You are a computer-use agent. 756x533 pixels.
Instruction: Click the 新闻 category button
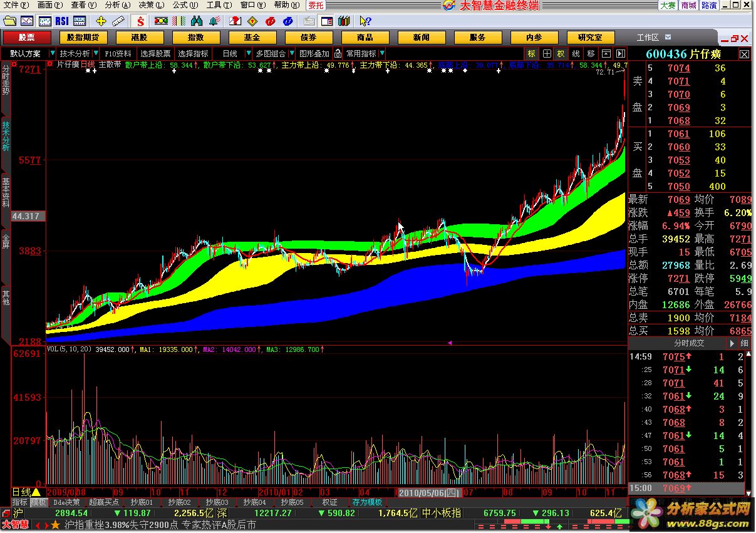pos(422,38)
